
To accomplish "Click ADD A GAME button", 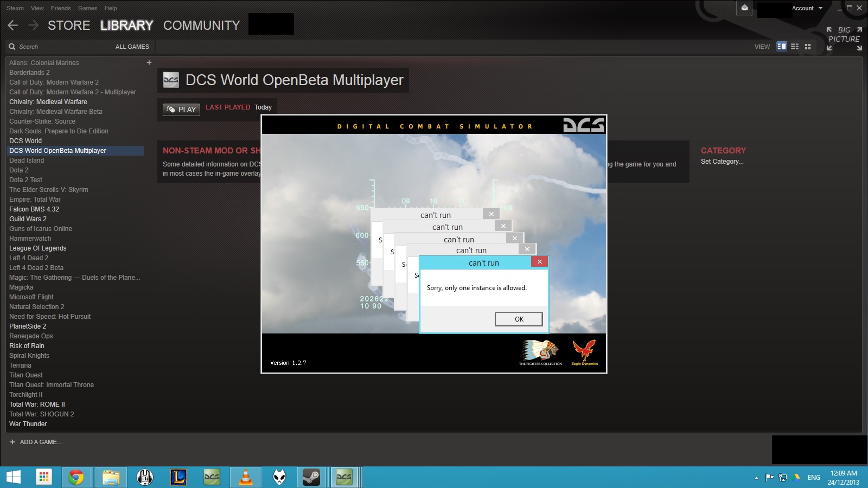I will click(36, 442).
